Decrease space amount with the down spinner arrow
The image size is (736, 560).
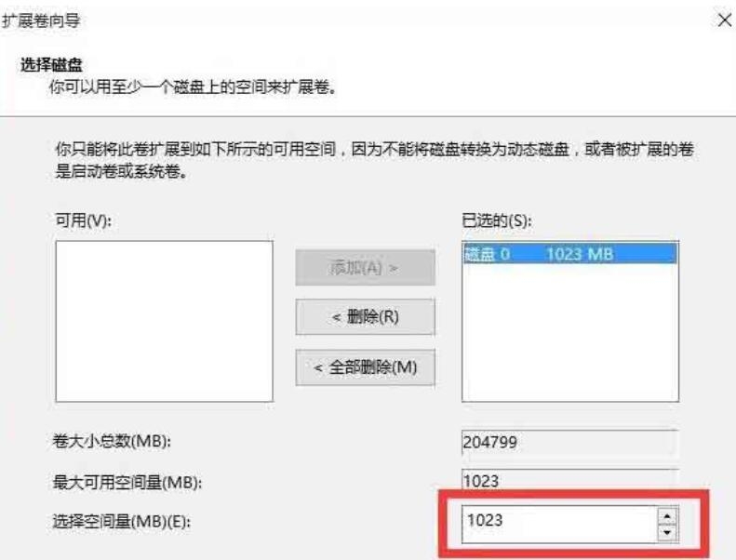coord(667,532)
